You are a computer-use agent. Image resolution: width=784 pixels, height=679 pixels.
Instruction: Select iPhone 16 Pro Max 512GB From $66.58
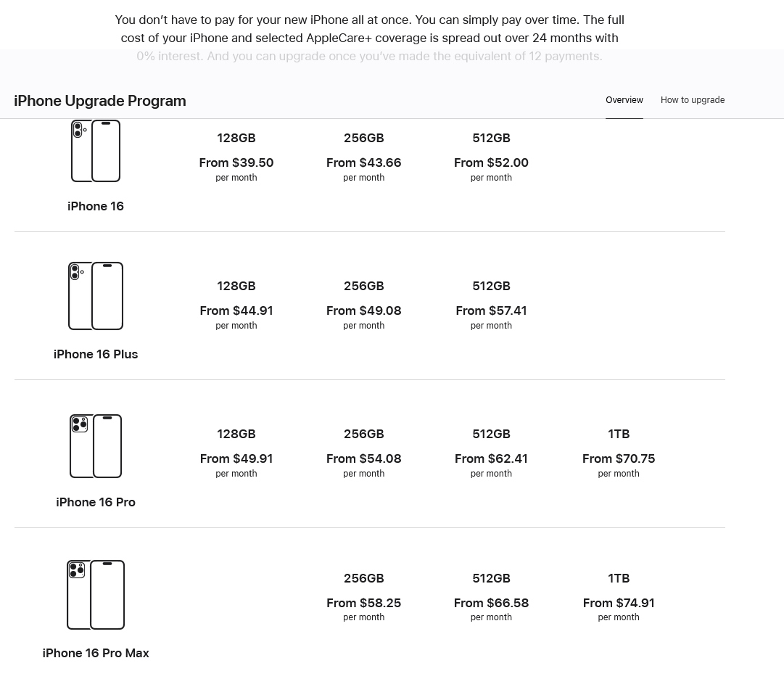pos(491,597)
